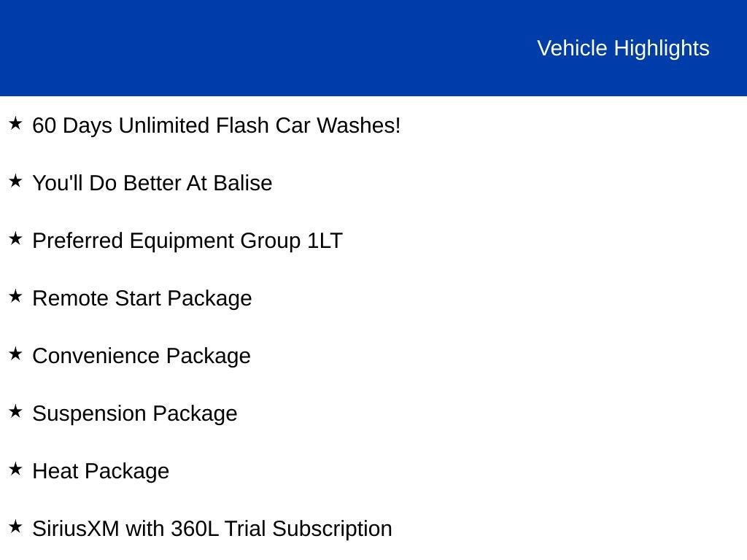
Task: Select the star bullet for Preferred Equipment Group
Action: click(15, 239)
